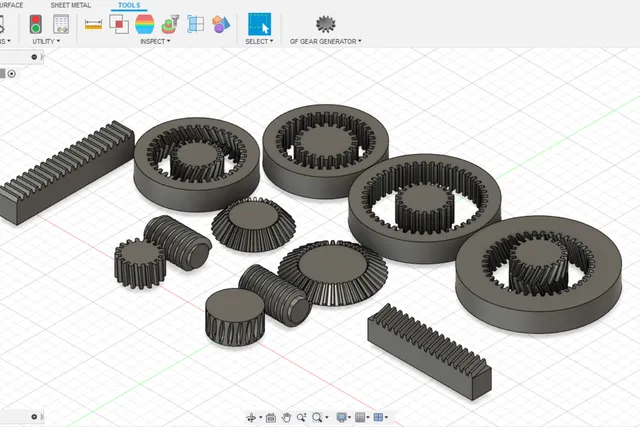Open the Section Analysis tool
The height and width of the screenshot is (427, 640).
196,24
